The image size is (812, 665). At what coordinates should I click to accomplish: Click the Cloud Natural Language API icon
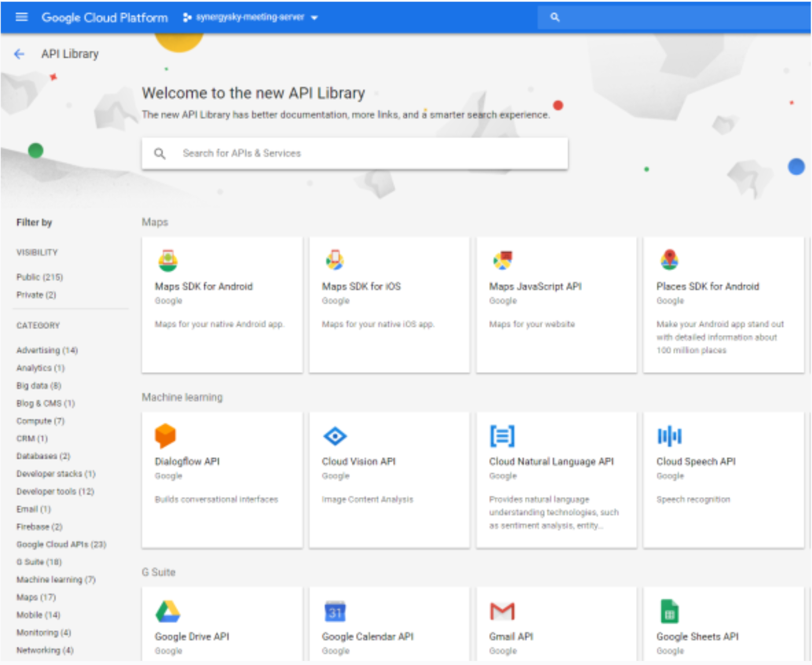(502, 436)
